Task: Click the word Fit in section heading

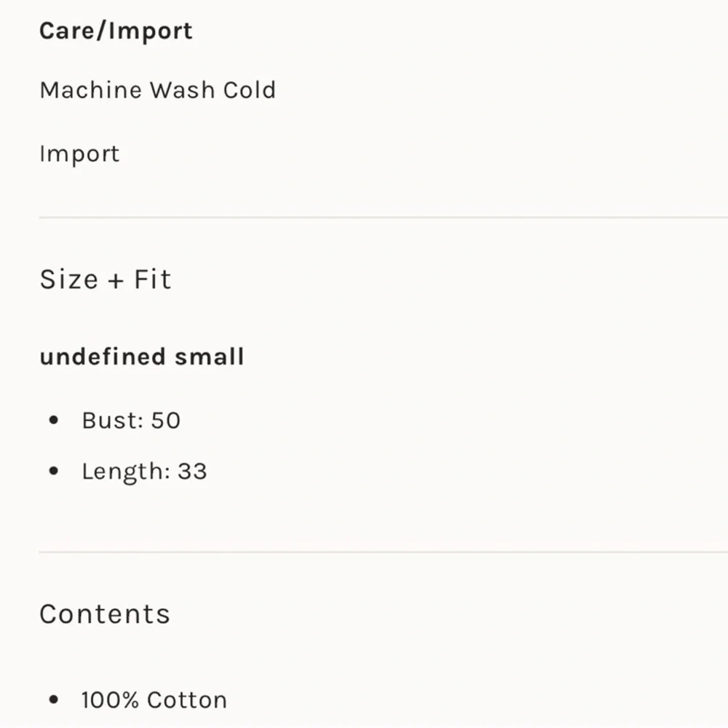Action: pyautogui.click(x=153, y=280)
